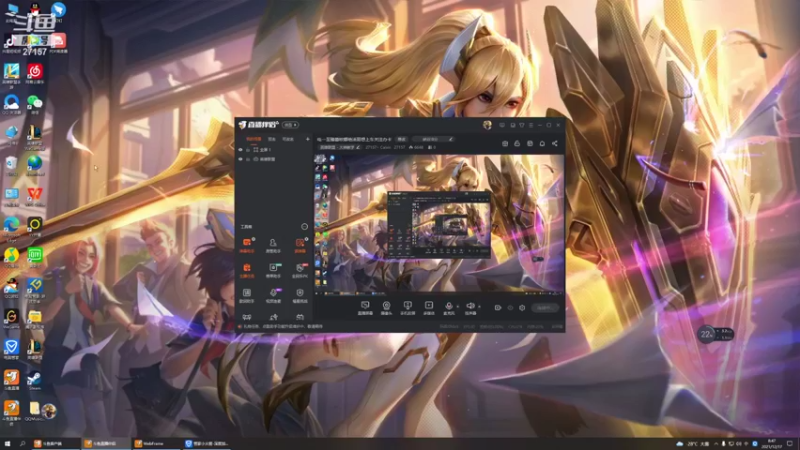Open the square interaction assistant tool icon
Screen dimensions: 800x450
click(247, 295)
